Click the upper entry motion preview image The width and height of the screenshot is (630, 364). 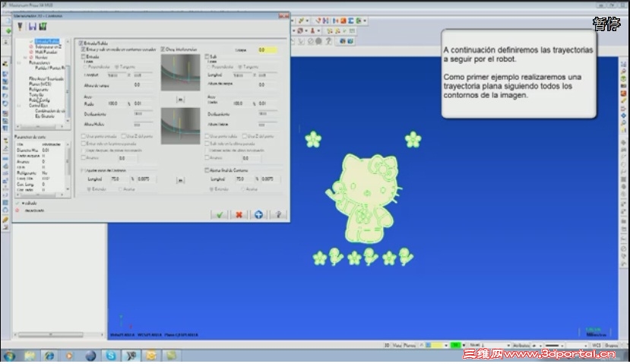180,73
